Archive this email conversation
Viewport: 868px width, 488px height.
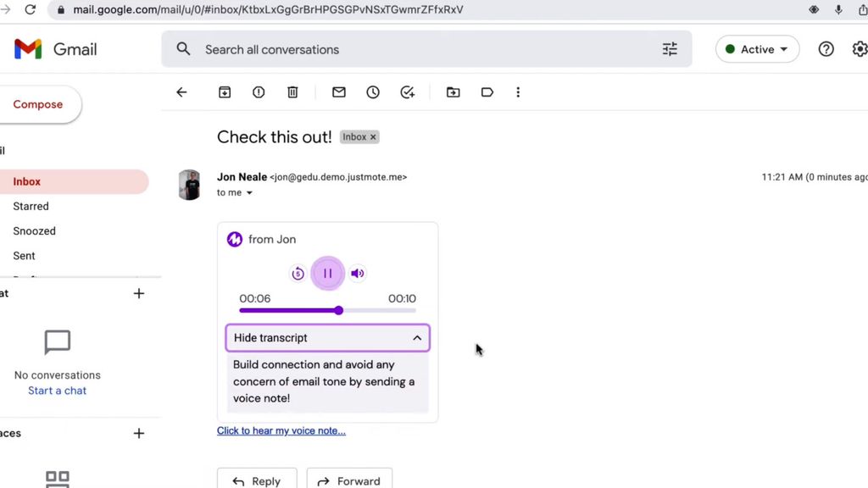(224, 92)
